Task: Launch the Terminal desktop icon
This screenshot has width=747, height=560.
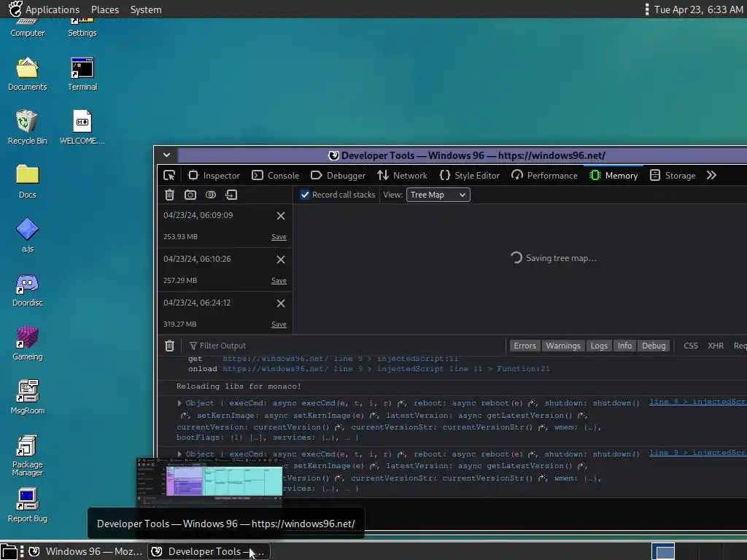Action: 82,74
